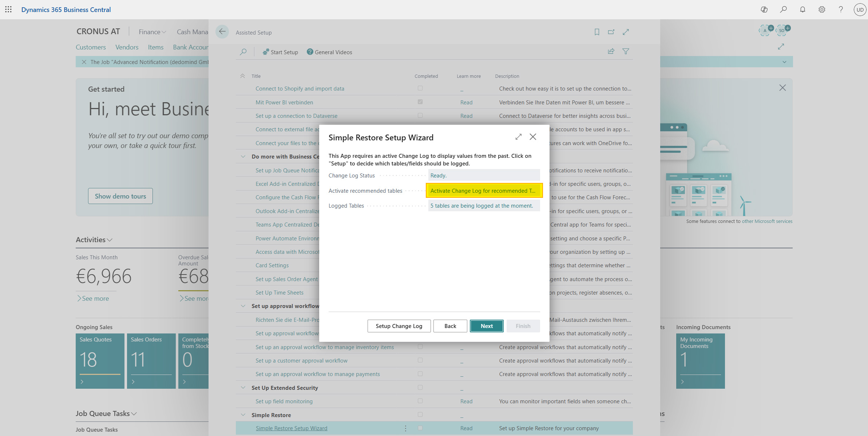
Task: Open the share icon above the setup list
Action: (611, 51)
